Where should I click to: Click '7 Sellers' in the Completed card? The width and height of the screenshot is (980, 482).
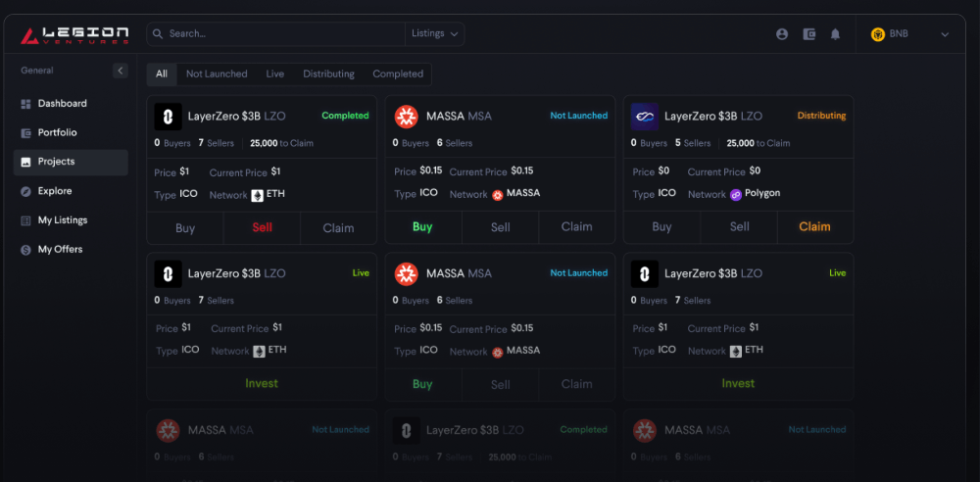(217, 143)
